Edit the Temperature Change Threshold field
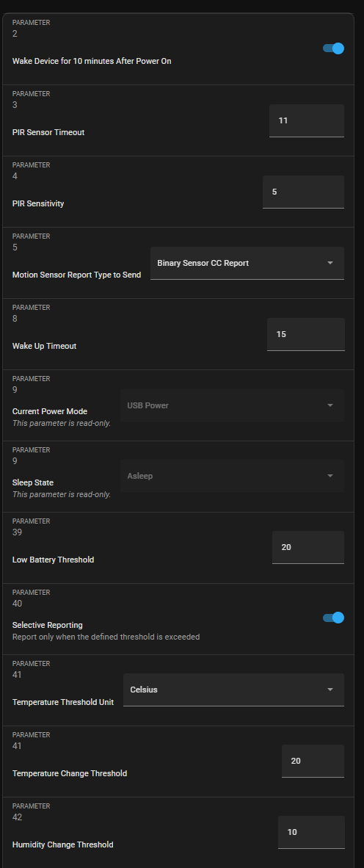Screen dimensions: 364x868 click(313, 762)
